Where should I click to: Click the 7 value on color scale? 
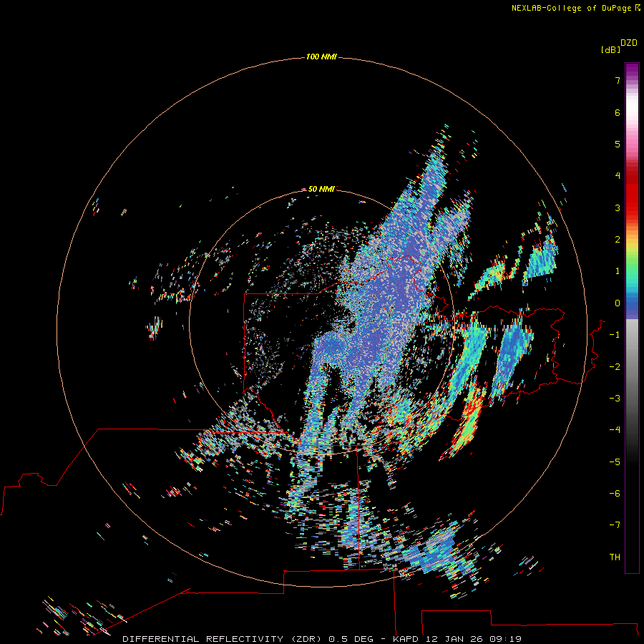(x=618, y=80)
